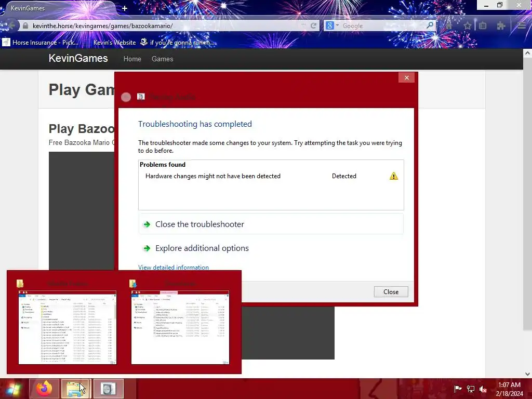Click the dialog's back circle button
Image resolution: width=532 pixels, height=399 pixels.
(126, 97)
